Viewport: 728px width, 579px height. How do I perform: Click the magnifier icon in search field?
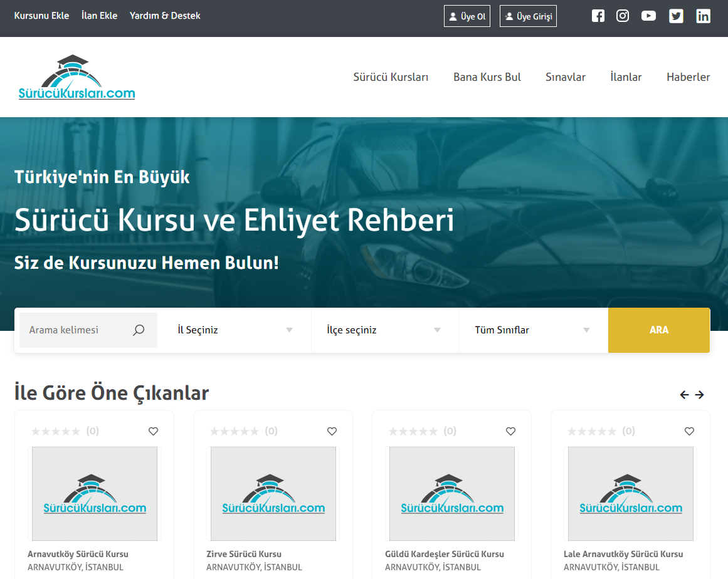(x=139, y=330)
